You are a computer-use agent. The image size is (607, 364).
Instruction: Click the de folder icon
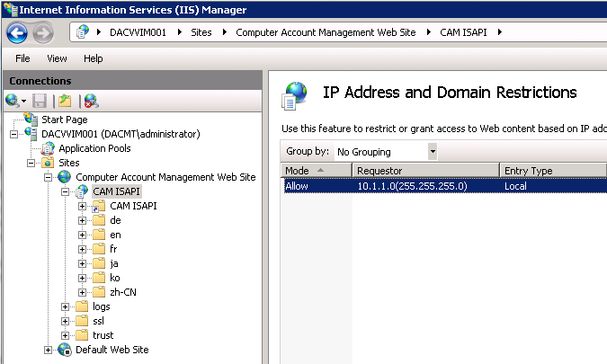click(99, 220)
